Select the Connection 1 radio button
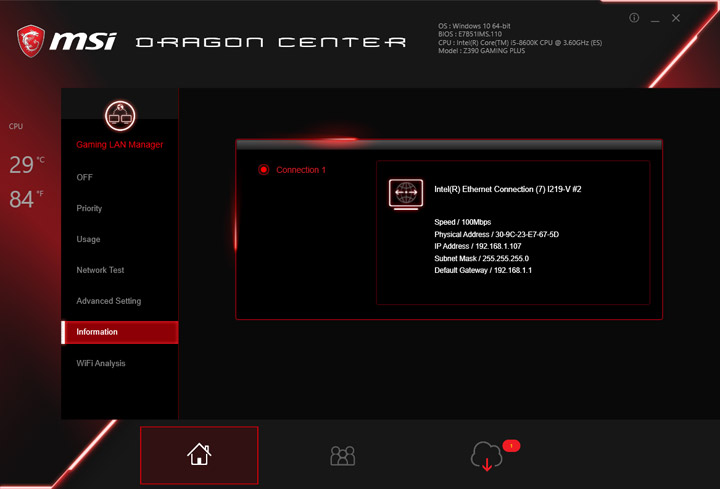 coord(264,170)
